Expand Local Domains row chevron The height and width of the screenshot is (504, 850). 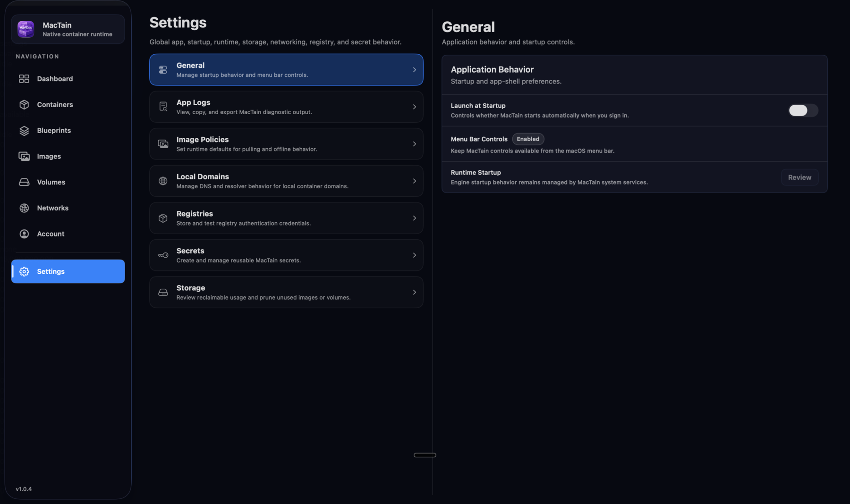pos(414,181)
